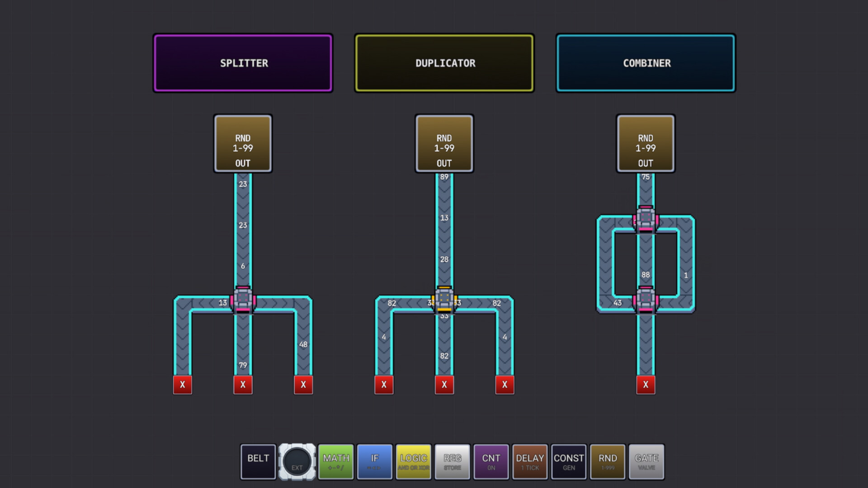This screenshot has height=488, width=868.
Task: Select the EXT extension tool
Action: (297, 461)
